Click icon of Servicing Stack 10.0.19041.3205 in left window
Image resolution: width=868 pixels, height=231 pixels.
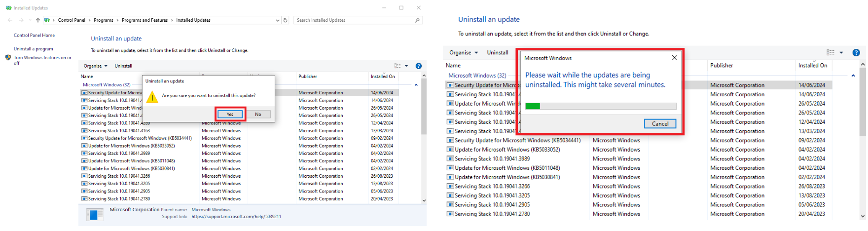click(x=84, y=184)
